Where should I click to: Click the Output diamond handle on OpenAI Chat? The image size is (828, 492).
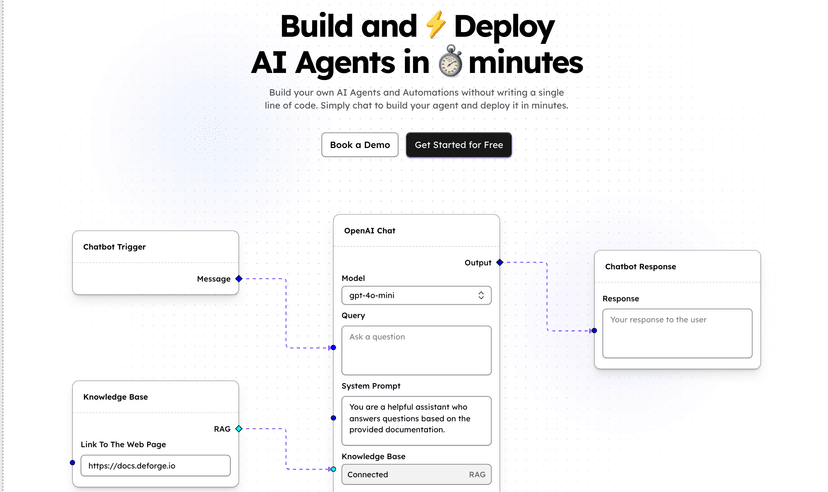tap(499, 262)
